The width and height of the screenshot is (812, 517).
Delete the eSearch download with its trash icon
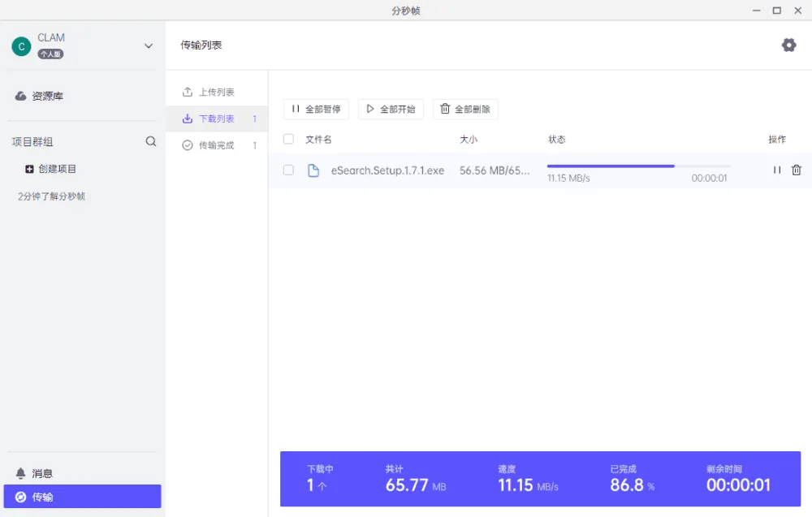point(797,170)
